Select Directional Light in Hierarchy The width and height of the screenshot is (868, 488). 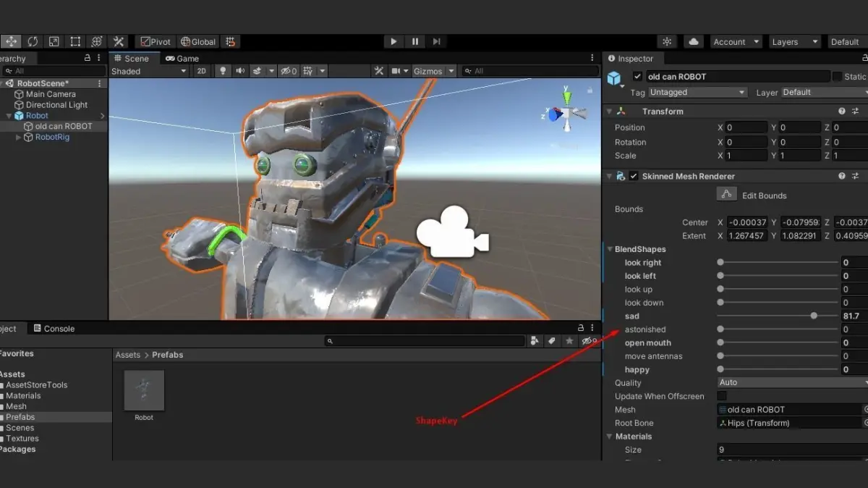pyautogui.click(x=56, y=105)
